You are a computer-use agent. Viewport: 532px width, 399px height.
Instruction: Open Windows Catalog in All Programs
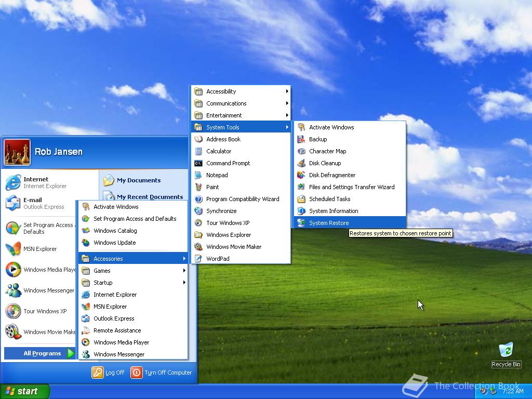coord(133,231)
